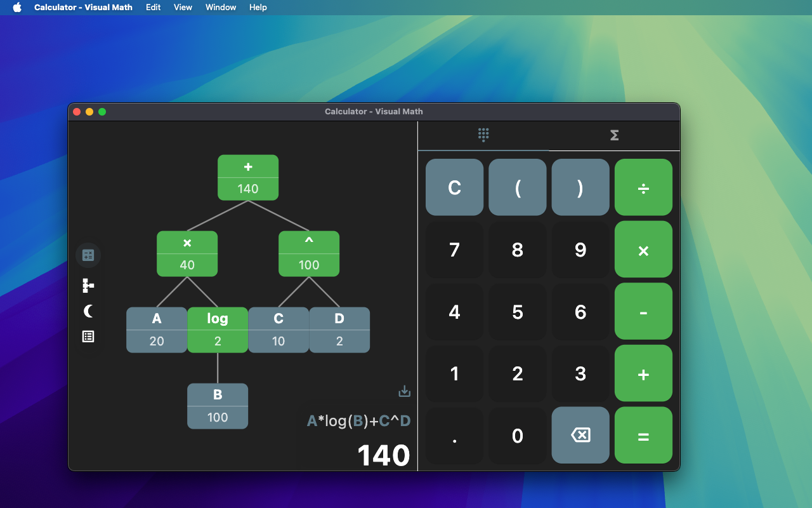This screenshot has height=508, width=812.
Task: Select variable node D with value 2
Action: (x=339, y=330)
